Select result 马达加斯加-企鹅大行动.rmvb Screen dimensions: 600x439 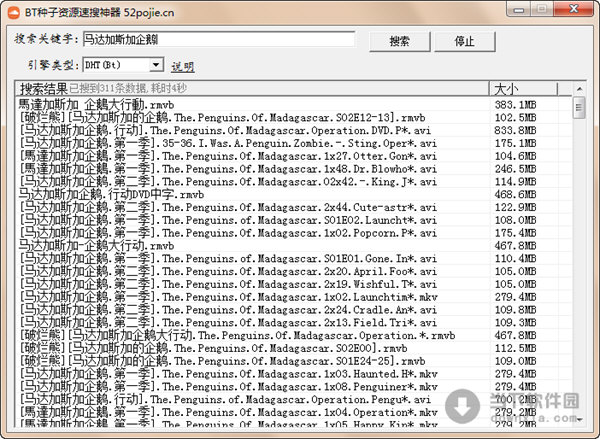point(96,246)
